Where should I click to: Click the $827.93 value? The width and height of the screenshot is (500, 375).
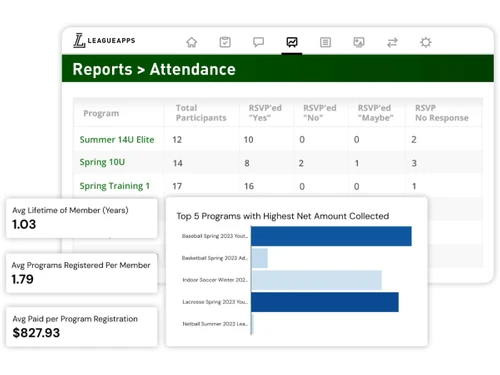[x=36, y=333]
